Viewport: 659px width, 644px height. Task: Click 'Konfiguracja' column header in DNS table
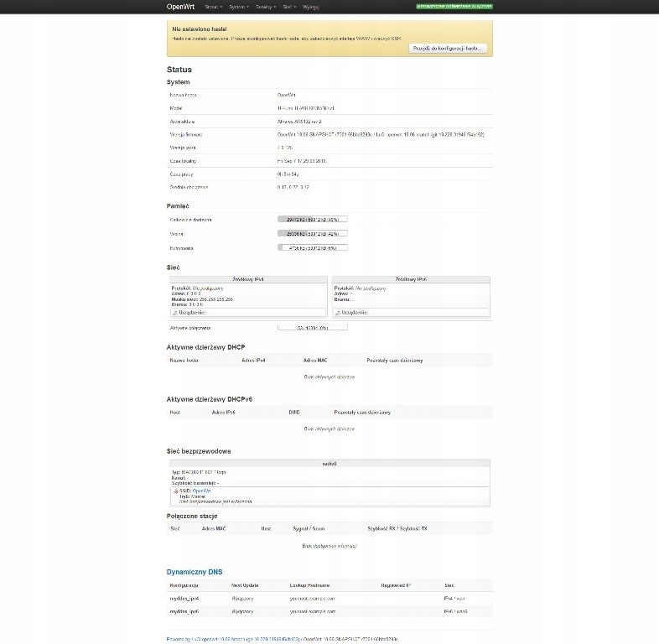(x=184, y=585)
